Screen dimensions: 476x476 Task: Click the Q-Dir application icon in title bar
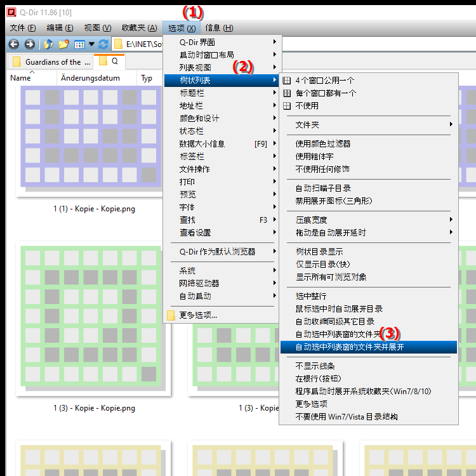click(x=11, y=12)
